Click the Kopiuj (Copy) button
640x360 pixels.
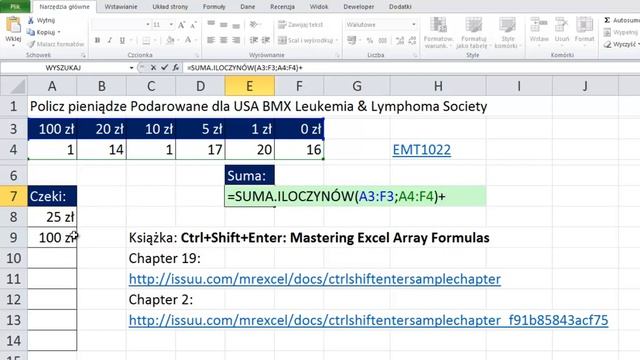point(41,32)
